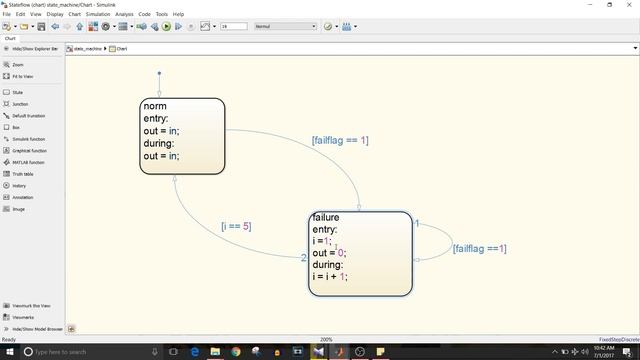The height and width of the screenshot is (360, 640).
Task: Click the Step forward button
Action: click(x=178, y=27)
